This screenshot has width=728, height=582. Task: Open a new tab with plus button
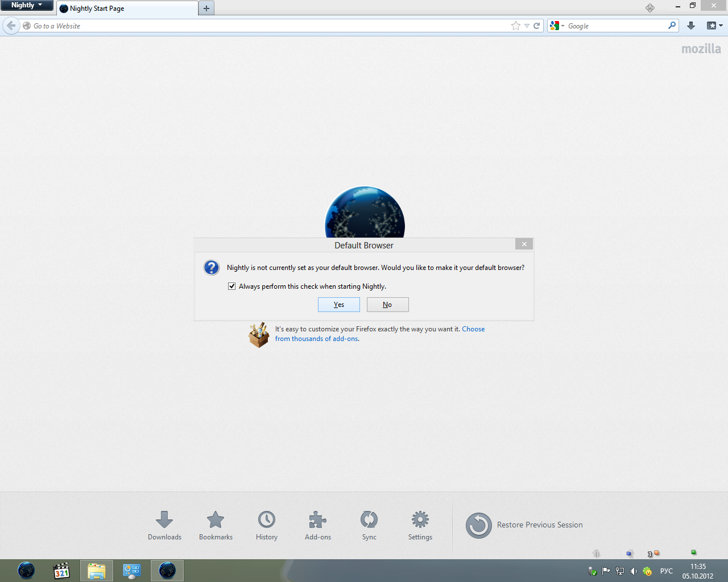pyautogui.click(x=206, y=9)
